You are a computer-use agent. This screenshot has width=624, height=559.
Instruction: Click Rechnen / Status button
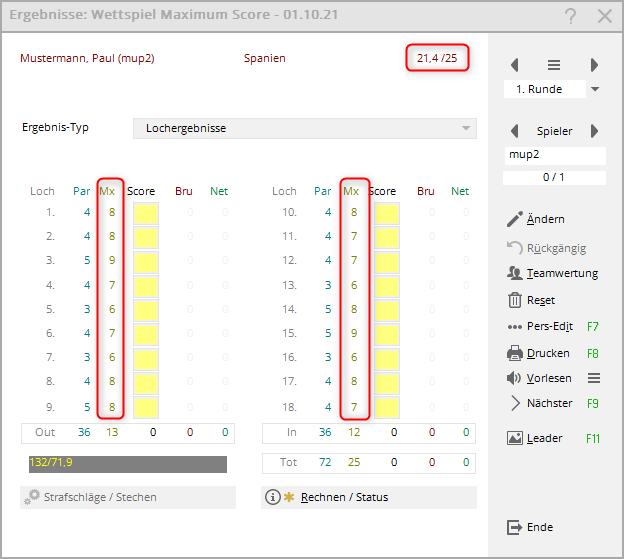click(368, 497)
